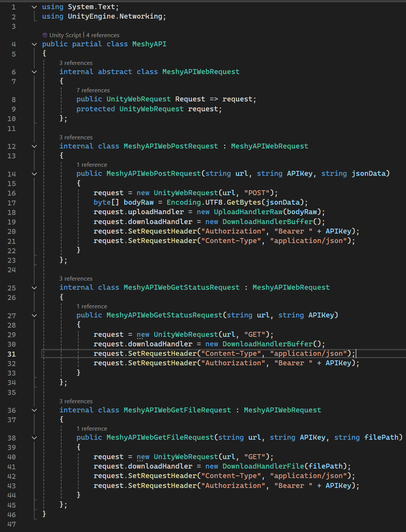Fold the MeshyAPIWebGetStatusRequest constructor

pos(34,316)
